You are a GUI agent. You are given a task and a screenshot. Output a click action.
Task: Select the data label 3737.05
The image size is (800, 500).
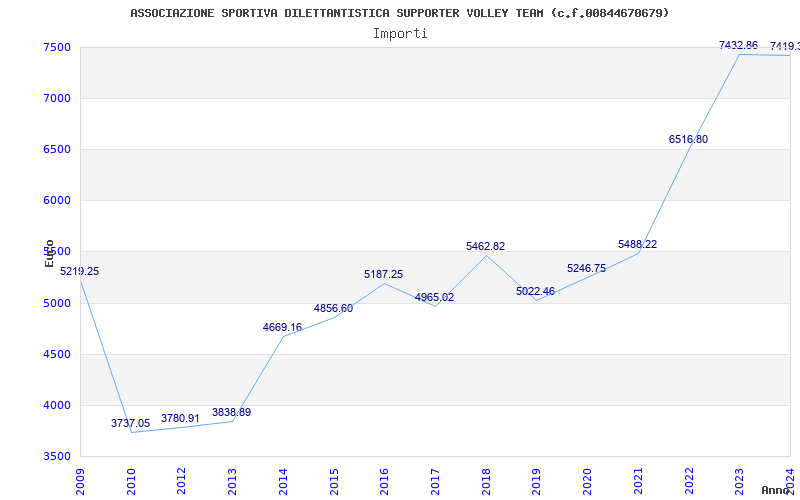(x=131, y=423)
